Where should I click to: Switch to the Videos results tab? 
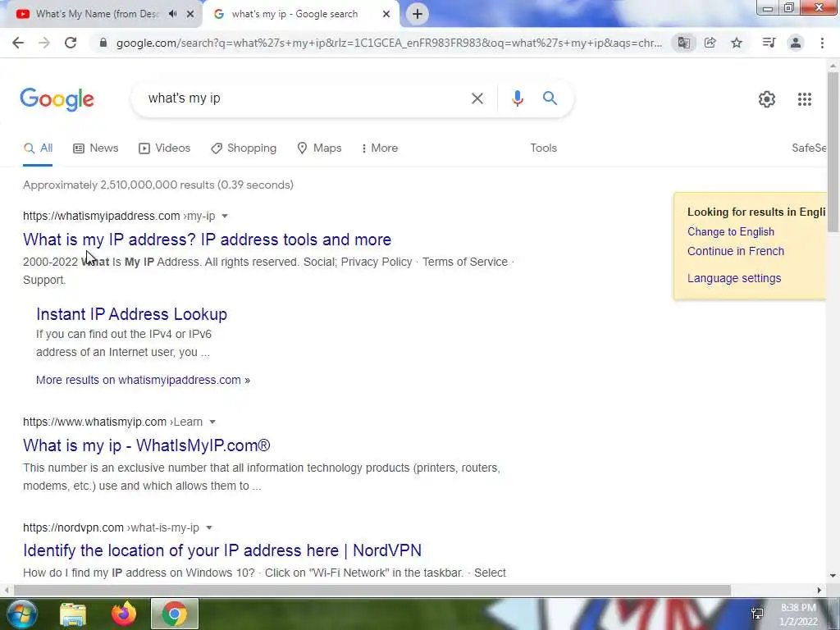[x=164, y=148]
